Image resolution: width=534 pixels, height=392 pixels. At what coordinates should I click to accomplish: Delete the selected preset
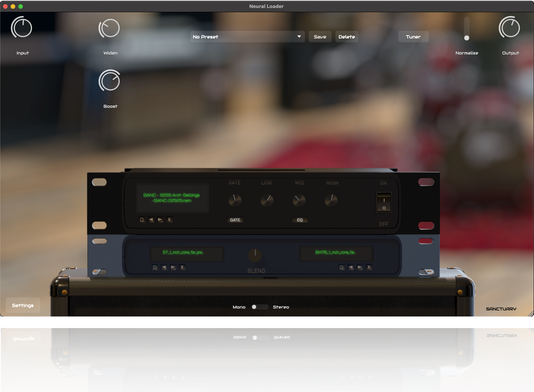pyautogui.click(x=346, y=37)
